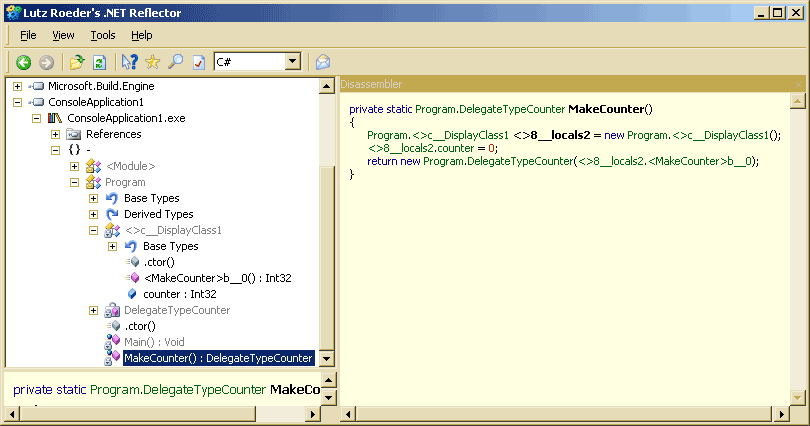Open bookmarks with the star icon

pos(153,62)
